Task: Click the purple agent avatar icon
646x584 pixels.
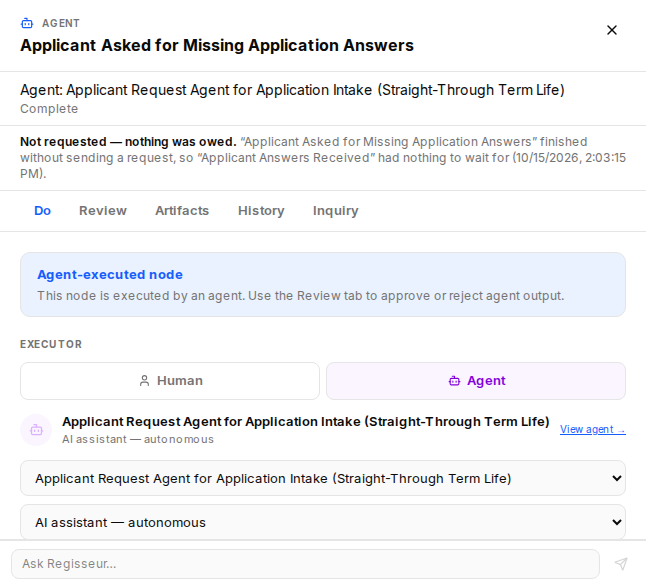Action: tap(36, 430)
